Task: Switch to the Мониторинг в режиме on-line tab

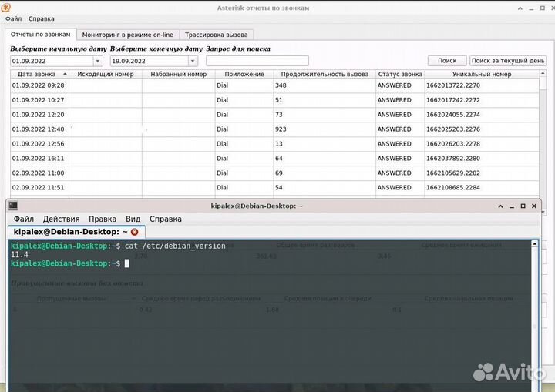Action: (127, 35)
